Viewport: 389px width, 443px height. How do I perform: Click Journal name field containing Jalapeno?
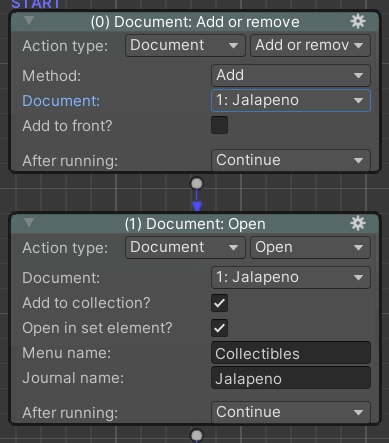point(291,378)
